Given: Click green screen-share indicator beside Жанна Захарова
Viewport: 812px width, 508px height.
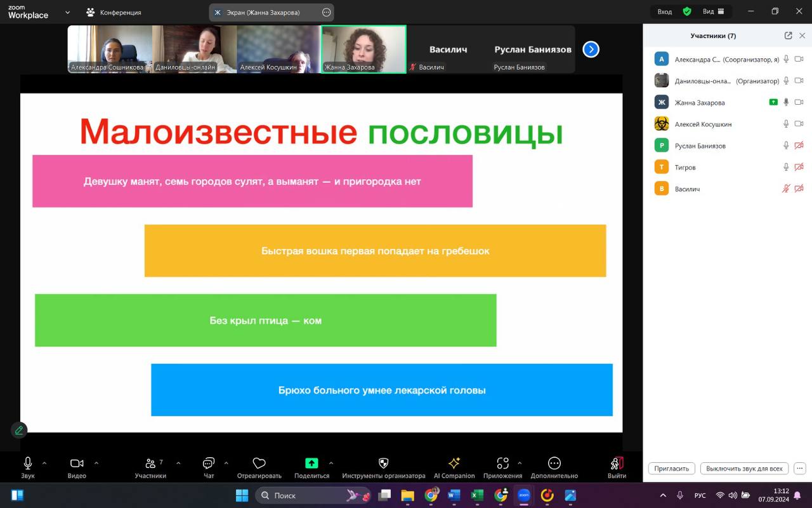Looking at the screenshot, I should (773, 102).
